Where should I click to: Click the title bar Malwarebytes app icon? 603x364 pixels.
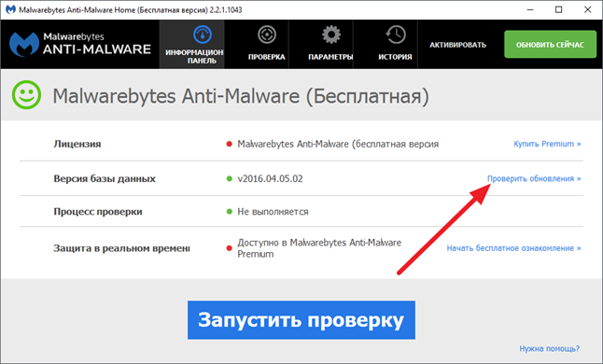(10, 9)
